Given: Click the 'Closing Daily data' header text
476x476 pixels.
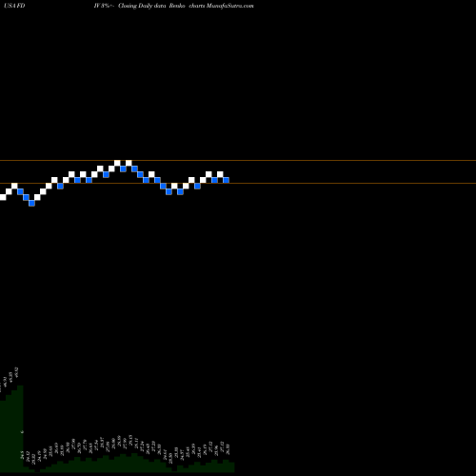Looking at the screenshot, I should pos(142,6).
